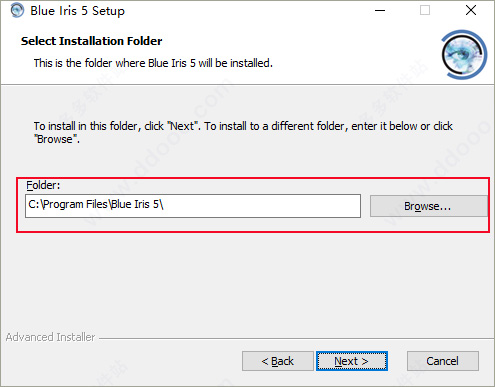
Task: Focus the Folder path input field
Action: click(193, 206)
